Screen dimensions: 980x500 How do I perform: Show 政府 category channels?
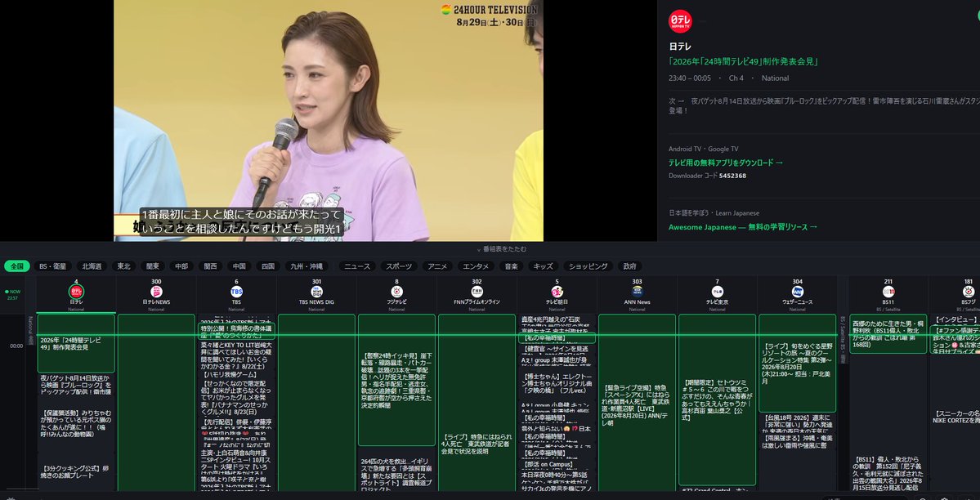tap(630, 266)
